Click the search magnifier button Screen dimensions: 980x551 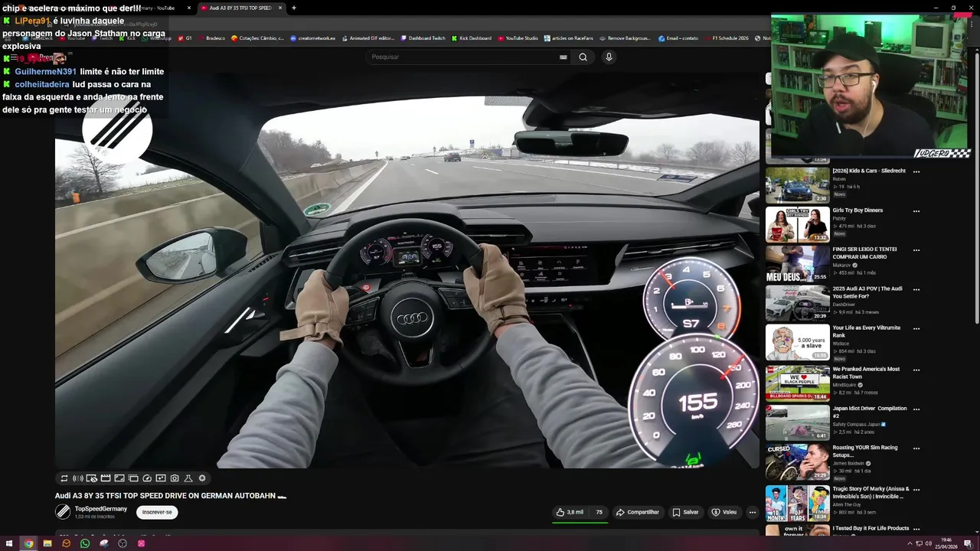[x=583, y=57]
